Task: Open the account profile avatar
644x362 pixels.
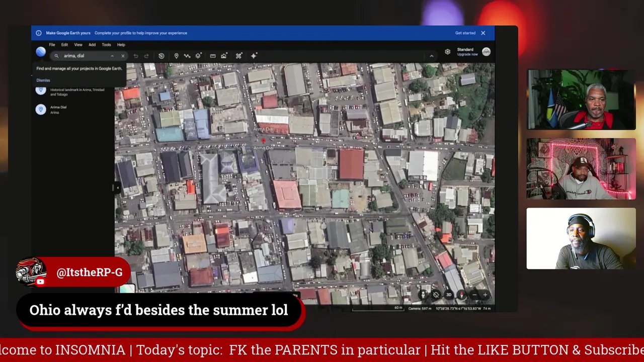Action: point(486,51)
